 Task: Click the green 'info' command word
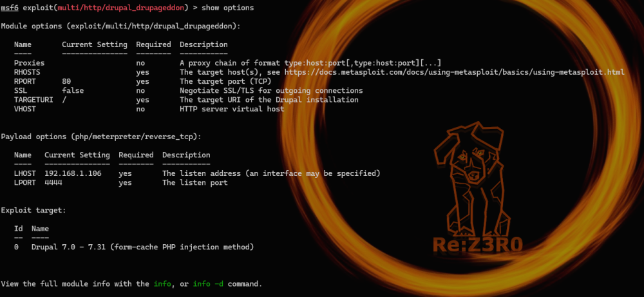[x=162, y=284]
